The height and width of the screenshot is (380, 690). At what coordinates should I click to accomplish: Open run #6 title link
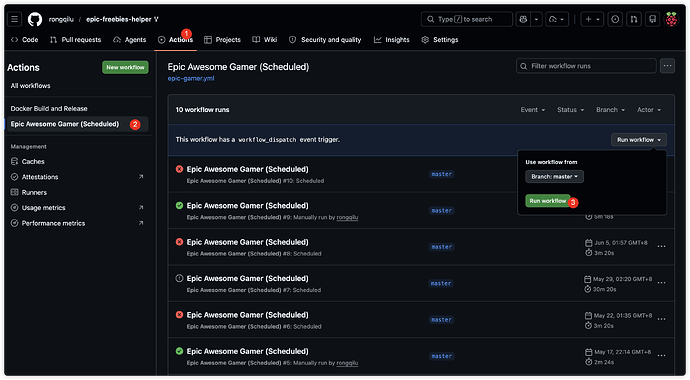[247, 315]
